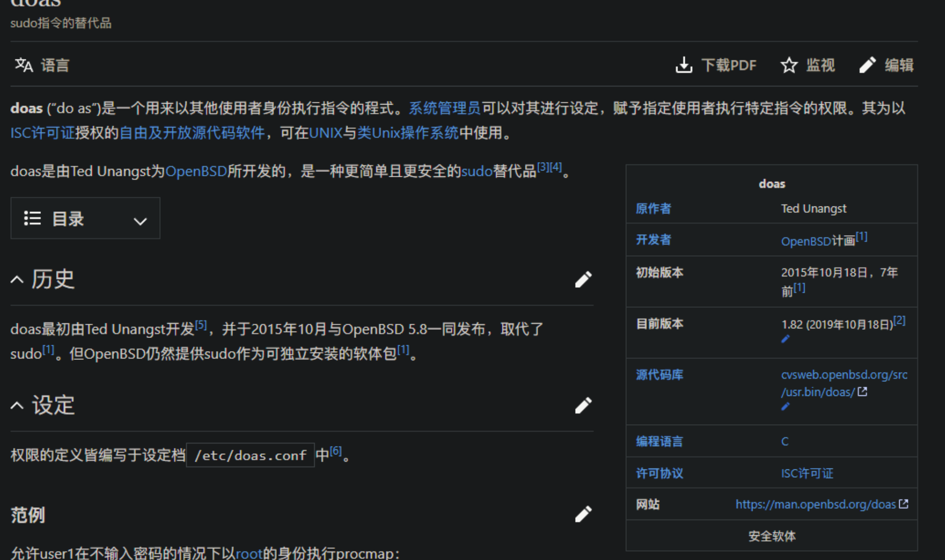Click the Ted Unangst infobox value
The width and height of the screenshot is (945, 560).
[x=814, y=209]
